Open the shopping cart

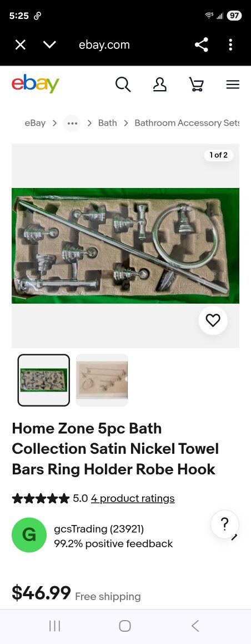tap(196, 85)
